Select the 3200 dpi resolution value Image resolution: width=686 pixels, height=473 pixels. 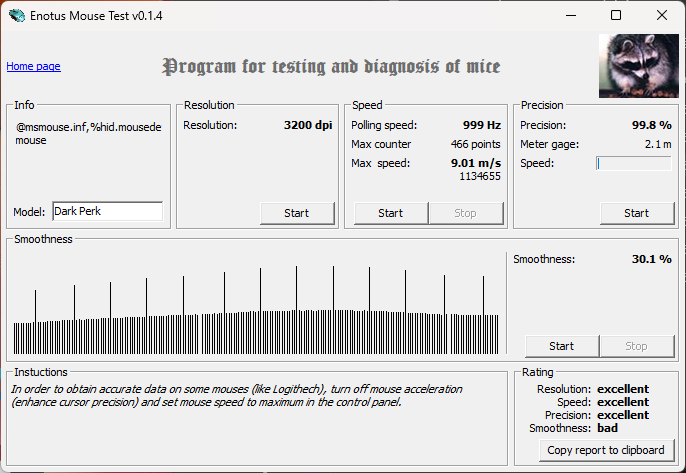click(x=310, y=125)
